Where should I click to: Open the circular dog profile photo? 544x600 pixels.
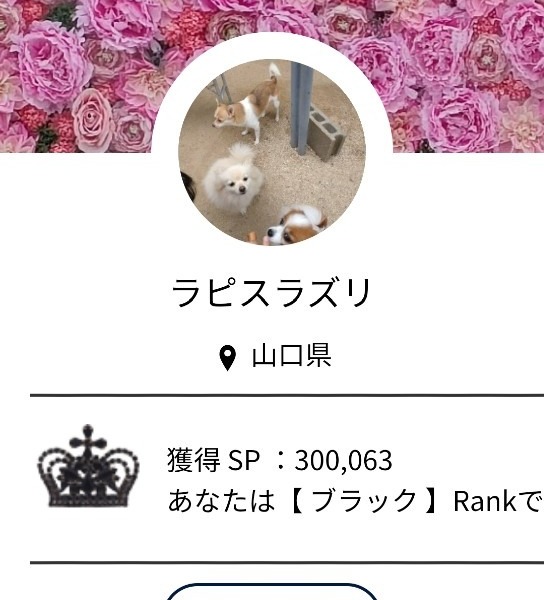coord(272,152)
